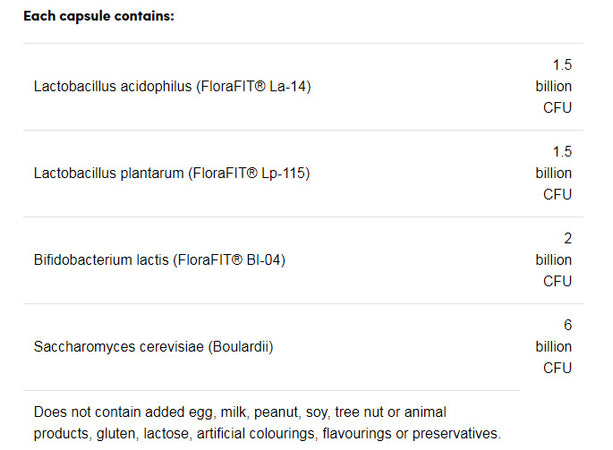The height and width of the screenshot is (450, 613).
Task: Click "CFU" in the Saccharomyces cerevisiae row
Action: click(557, 368)
